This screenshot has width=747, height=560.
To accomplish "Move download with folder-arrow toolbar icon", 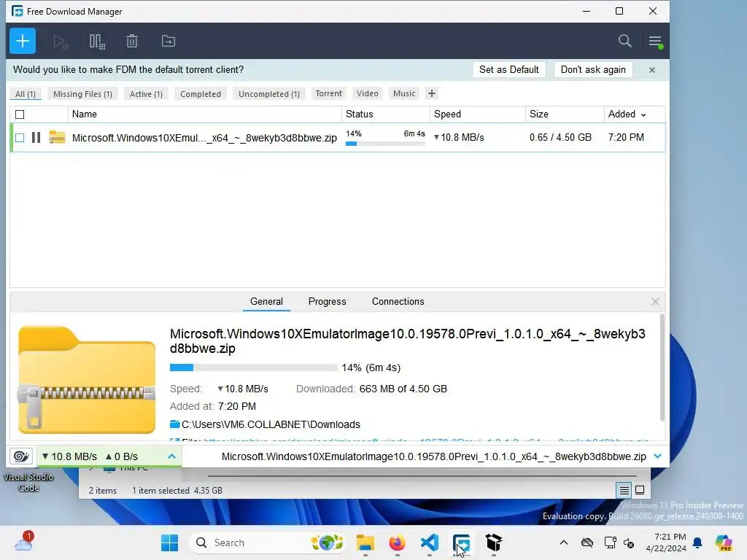I will 169,42.
